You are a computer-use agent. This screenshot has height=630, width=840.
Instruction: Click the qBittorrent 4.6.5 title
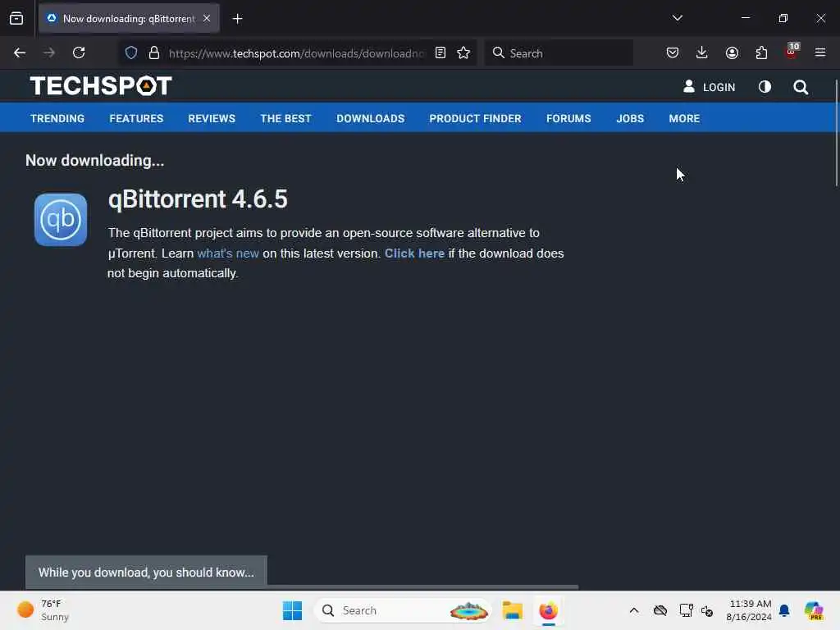pyautogui.click(x=198, y=199)
